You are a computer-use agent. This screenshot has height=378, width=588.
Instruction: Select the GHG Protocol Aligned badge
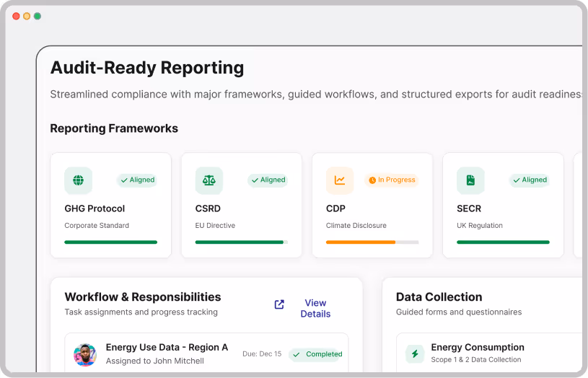pos(138,180)
